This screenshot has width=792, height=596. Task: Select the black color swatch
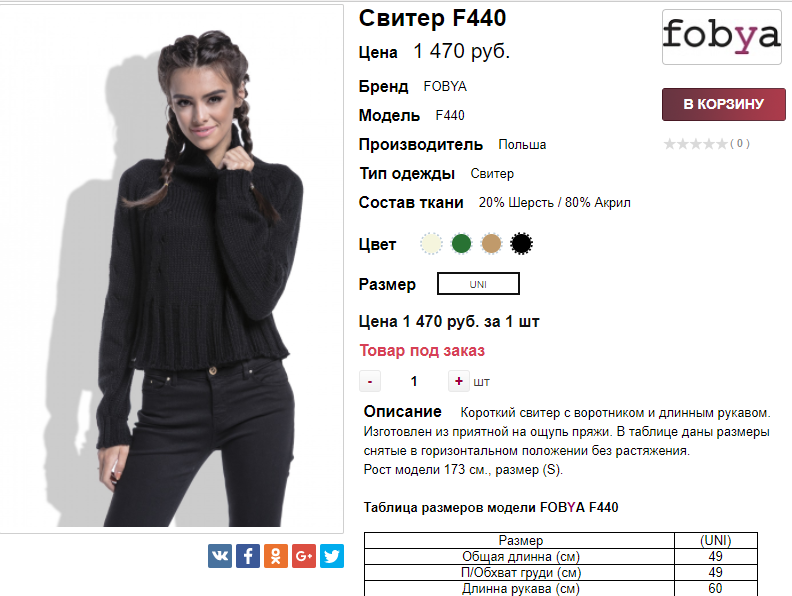point(521,243)
